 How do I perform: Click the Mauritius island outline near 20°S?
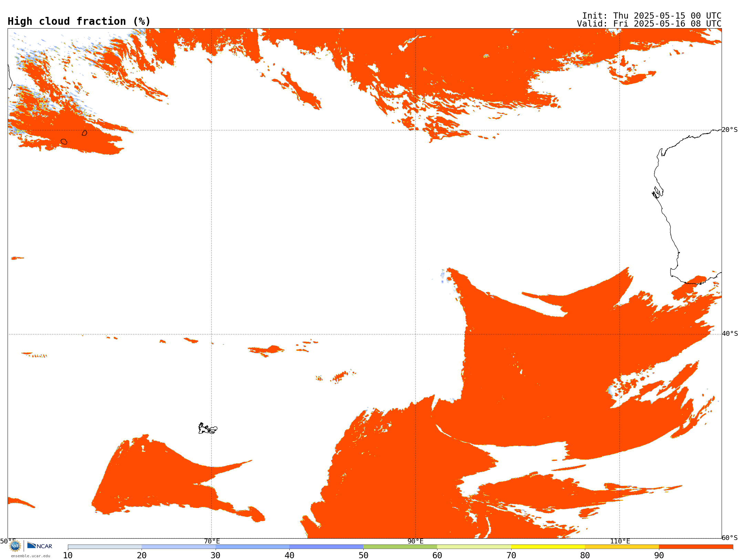(x=84, y=133)
